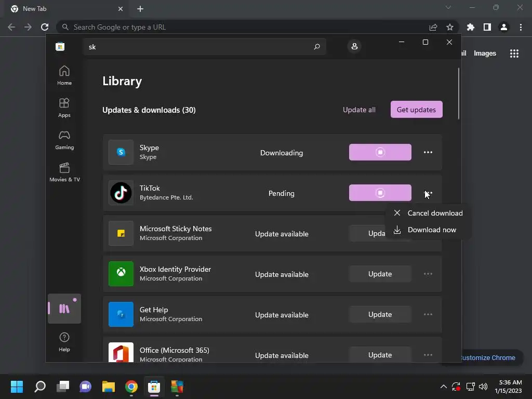Click the Office (Microsoft 365) app icon

[x=121, y=352]
